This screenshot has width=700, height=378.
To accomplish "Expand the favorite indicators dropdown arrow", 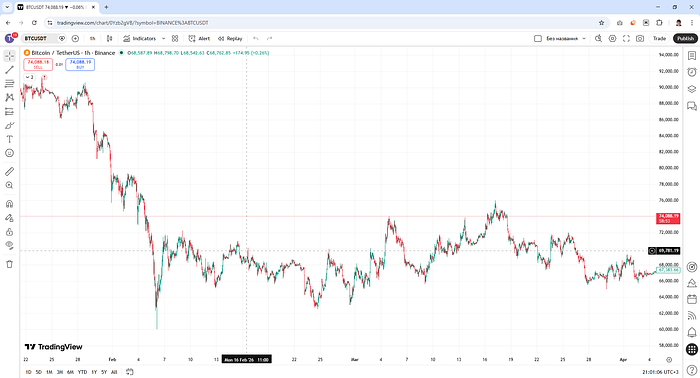I will (163, 38).
